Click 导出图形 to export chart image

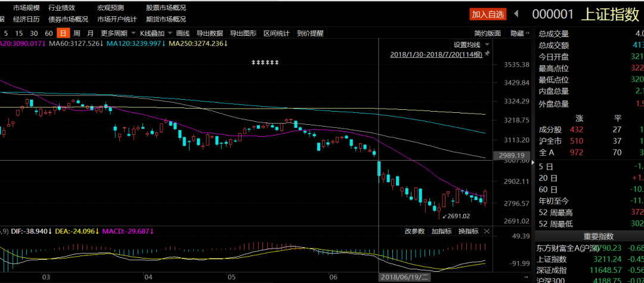(x=243, y=33)
